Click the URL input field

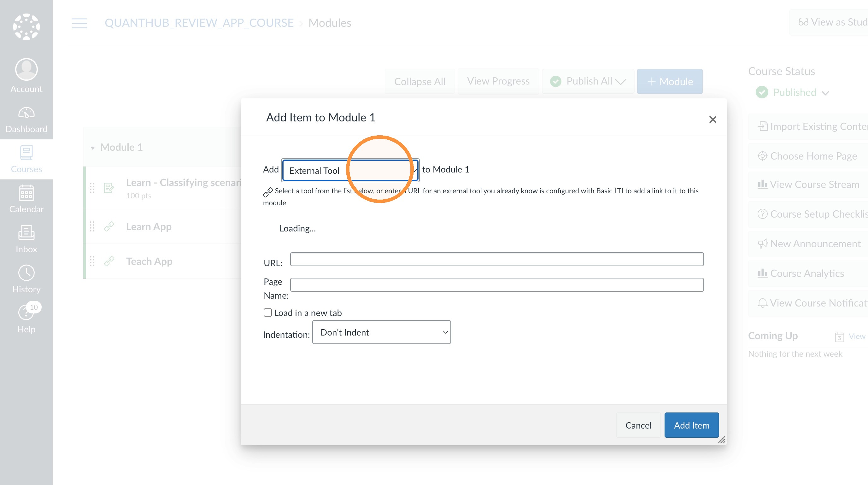[x=497, y=259]
